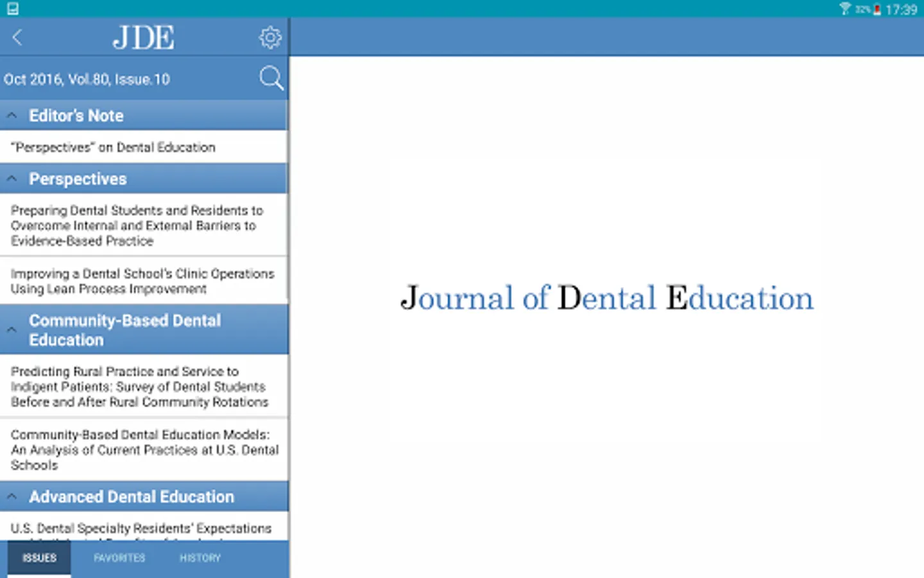Switch to the Favorites tab
The image size is (924, 578).
click(119, 558)
